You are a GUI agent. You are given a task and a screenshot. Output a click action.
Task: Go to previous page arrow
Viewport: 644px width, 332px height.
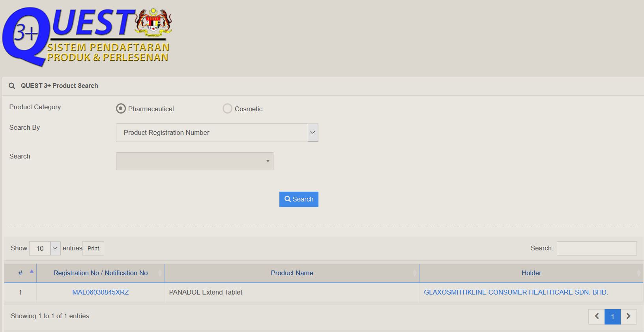(597, 317)
